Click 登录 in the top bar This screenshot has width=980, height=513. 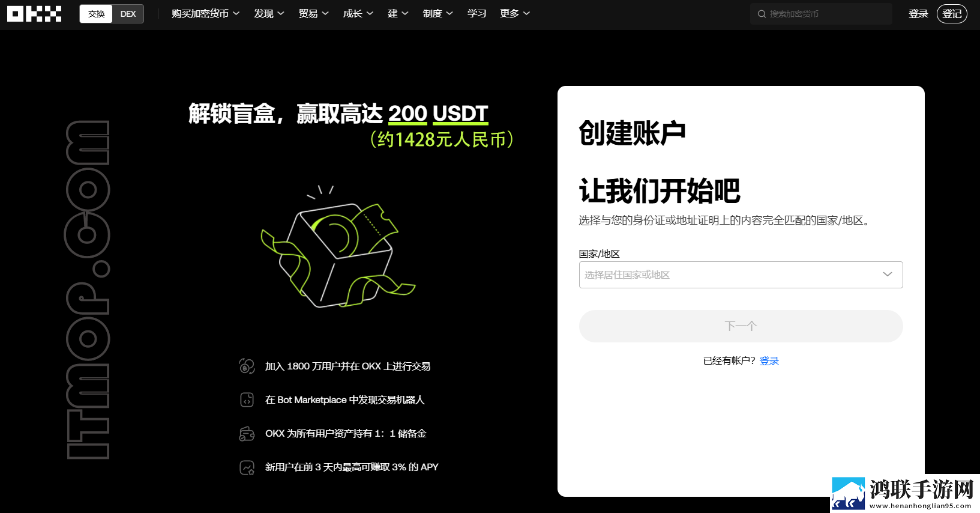pos(918,14)
